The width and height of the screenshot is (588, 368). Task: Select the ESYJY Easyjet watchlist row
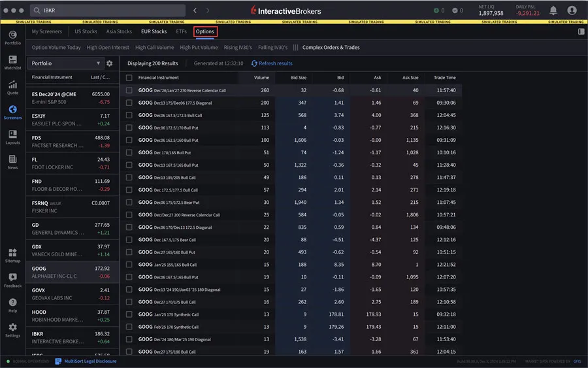pyautogui.click(x=71, y=120)
